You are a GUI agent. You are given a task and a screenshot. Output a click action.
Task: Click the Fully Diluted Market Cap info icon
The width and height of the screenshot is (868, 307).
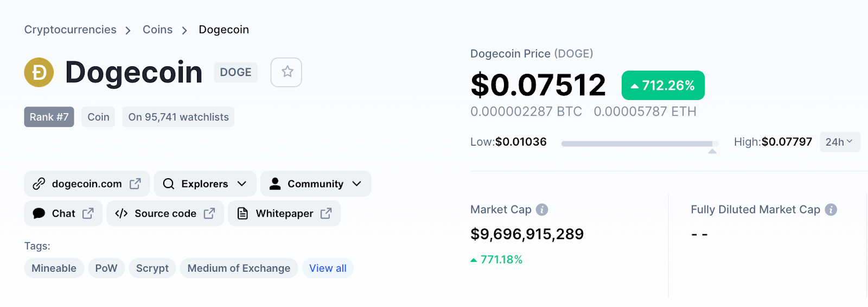click(x=831, y=210)
